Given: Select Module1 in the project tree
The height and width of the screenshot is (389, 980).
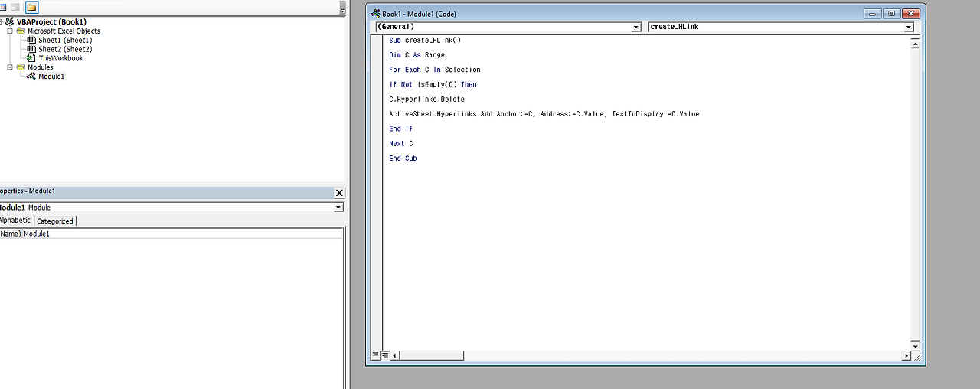Looking at the screenshot, I should [51, 77].
